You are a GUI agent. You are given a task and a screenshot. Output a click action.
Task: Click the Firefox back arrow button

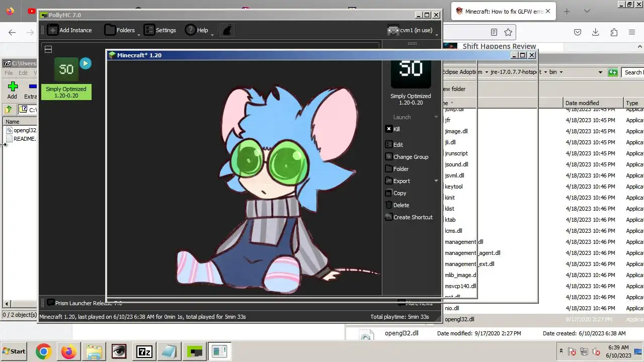pyautogui.click(x=12, y=32)
